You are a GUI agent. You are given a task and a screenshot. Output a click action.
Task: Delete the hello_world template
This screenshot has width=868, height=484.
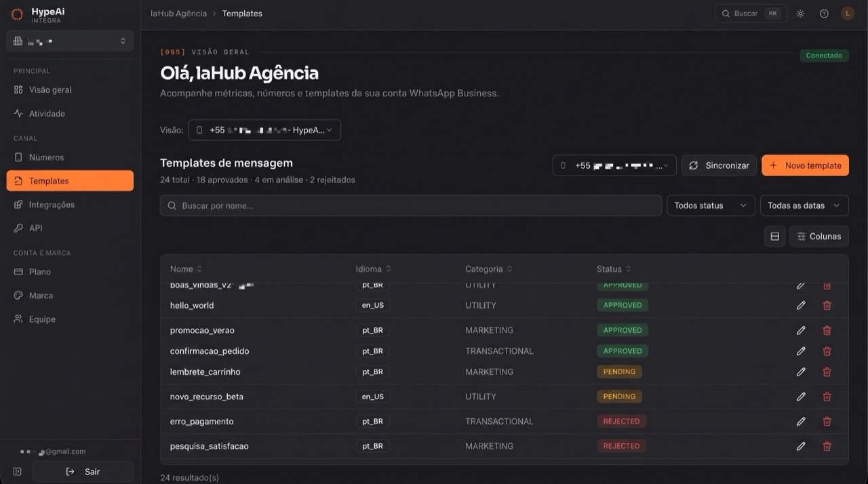(827, 306)
